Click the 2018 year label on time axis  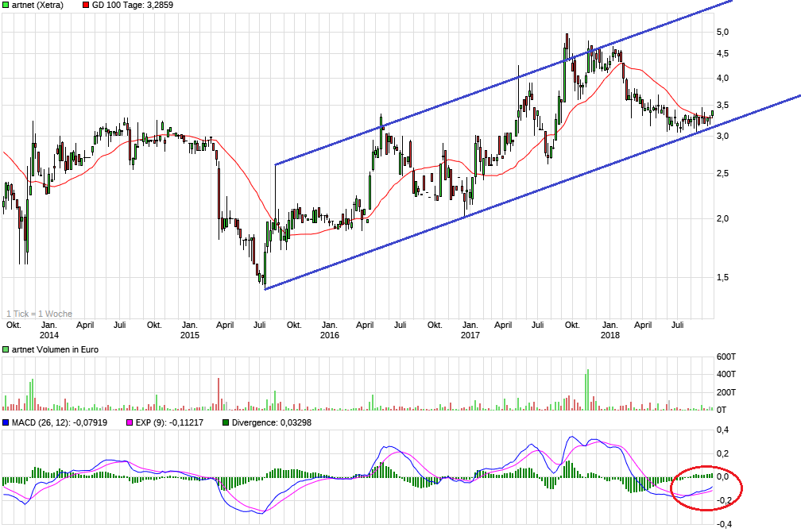(x=609, y=335)
